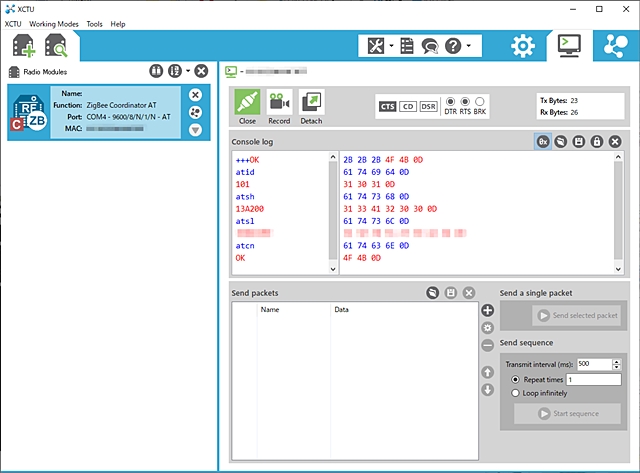
Task: Open the Configuration working mode gear
Action: [x=523, y=45]
